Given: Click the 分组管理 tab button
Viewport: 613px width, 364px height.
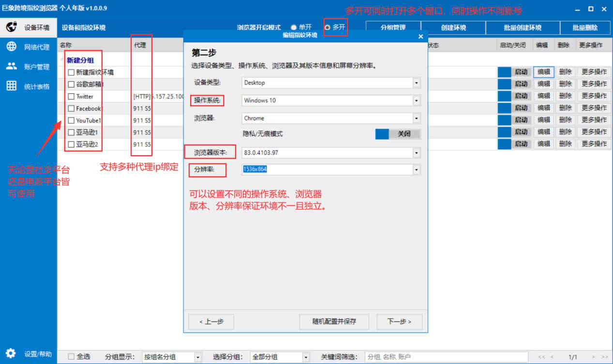Looking at the screenshot, I should (x=393, y=28).
